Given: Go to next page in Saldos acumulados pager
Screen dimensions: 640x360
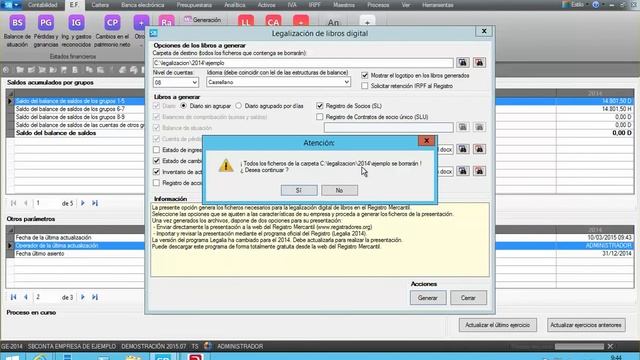Looking at the screenshot, I should pyautogui.click(x=82, y=203).
